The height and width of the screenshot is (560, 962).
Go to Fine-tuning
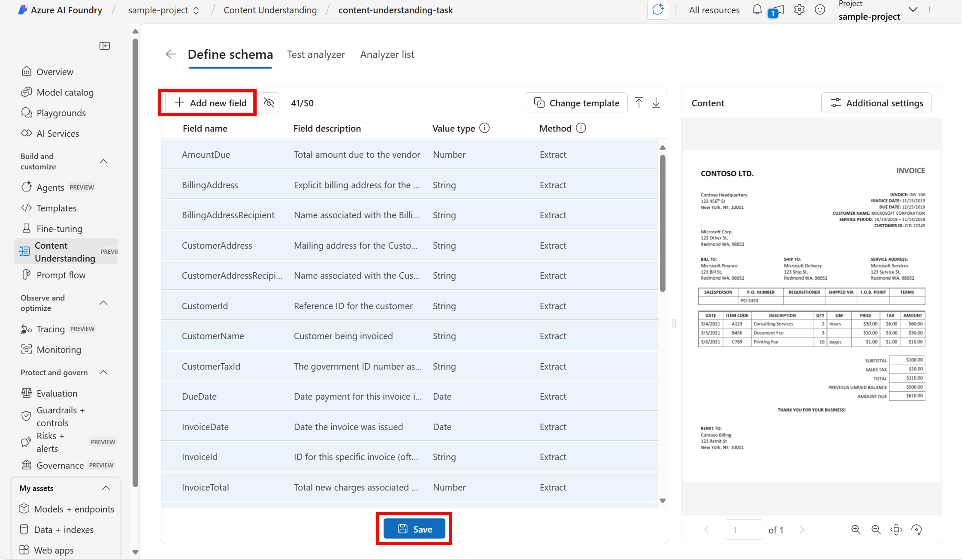pos(52,229)
